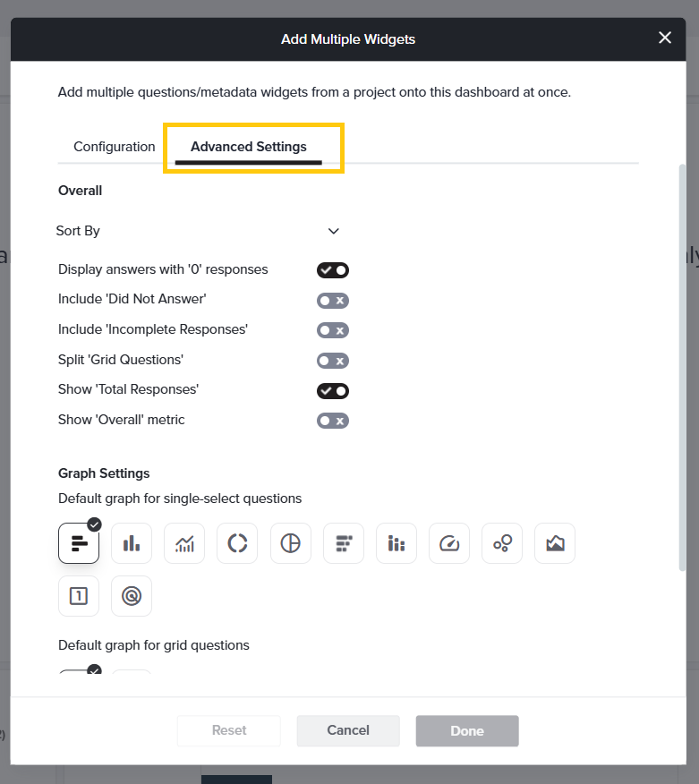
Task: Click the Cancel button
Action: pyautogui.click(x=348, y=730)
